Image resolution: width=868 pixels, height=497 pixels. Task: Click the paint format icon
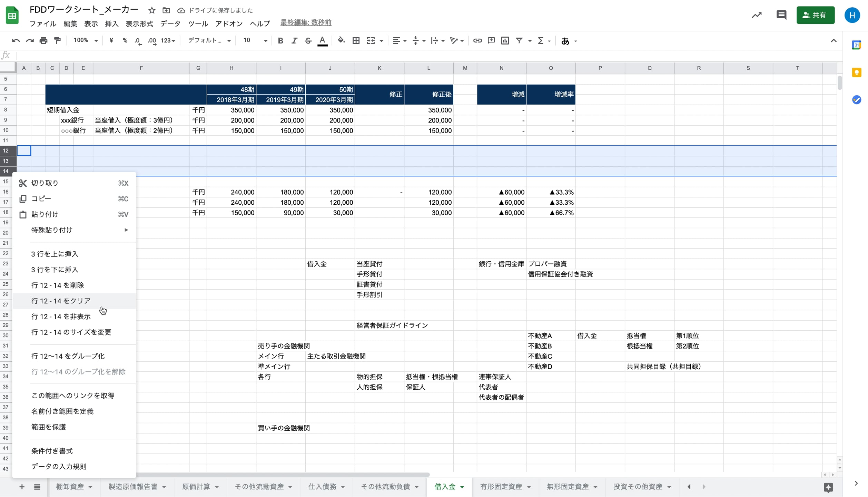(58, 41)
